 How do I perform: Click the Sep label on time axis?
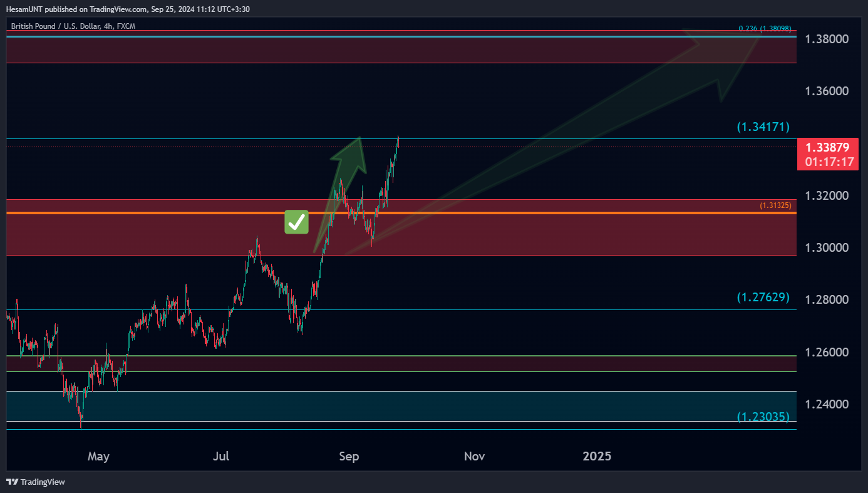click(x=349, y=457)
